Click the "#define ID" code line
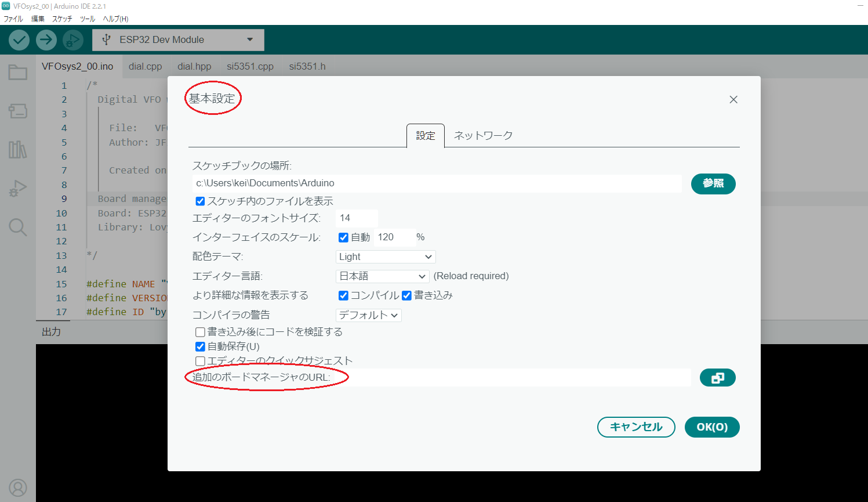Screen dimensions: 868x502 point(126,312)
